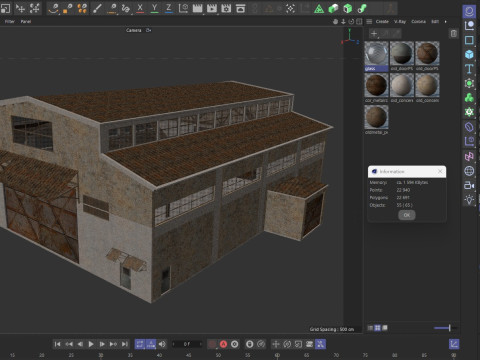This screenshot has width=480, height=360.
Task: Click the green outlined cube icon
Action: 348,8
